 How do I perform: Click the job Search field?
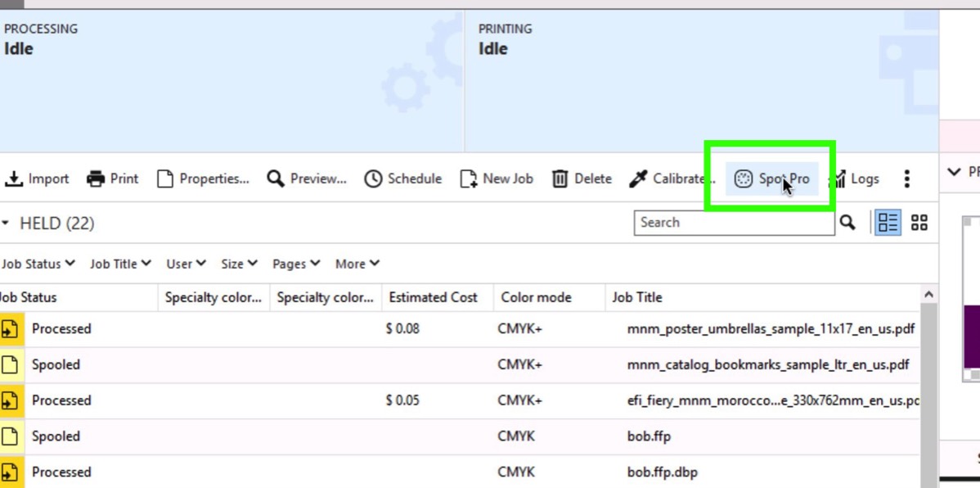[x=733, y=223]
